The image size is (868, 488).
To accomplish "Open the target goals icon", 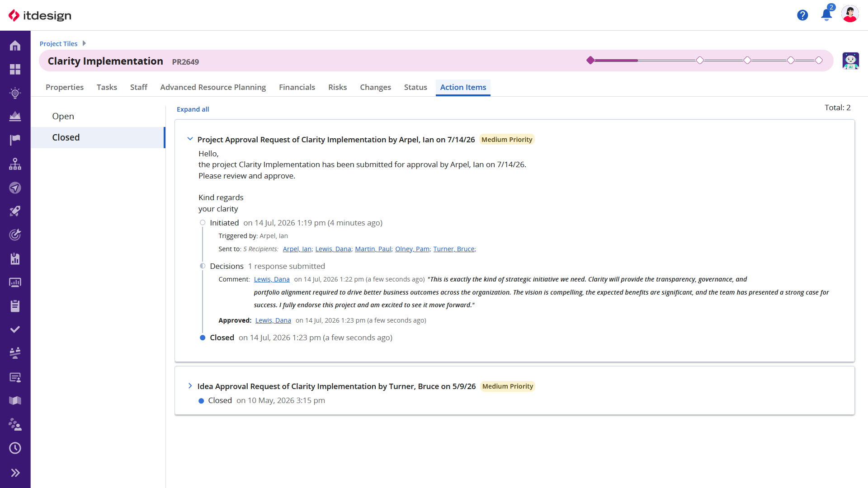I will click(15, 235).
